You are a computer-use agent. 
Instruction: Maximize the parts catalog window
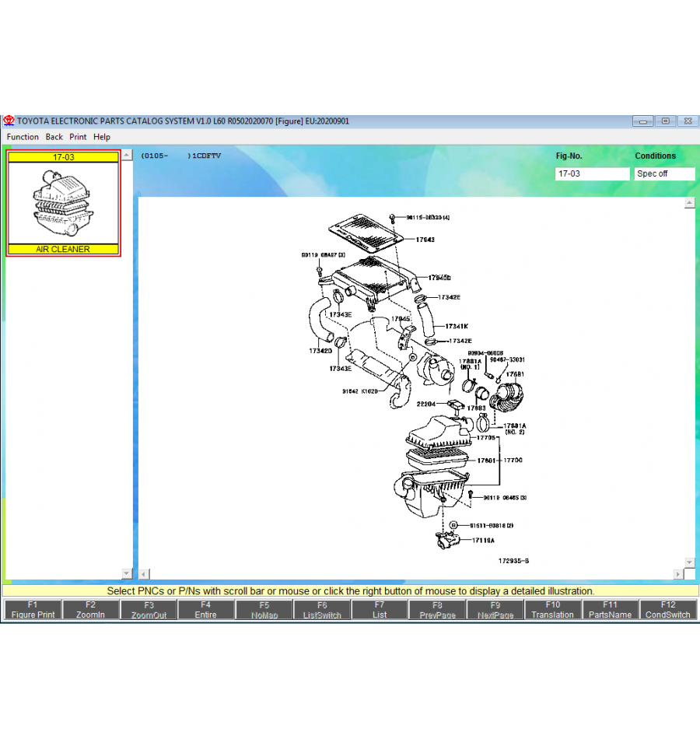[x=666, y=121]
